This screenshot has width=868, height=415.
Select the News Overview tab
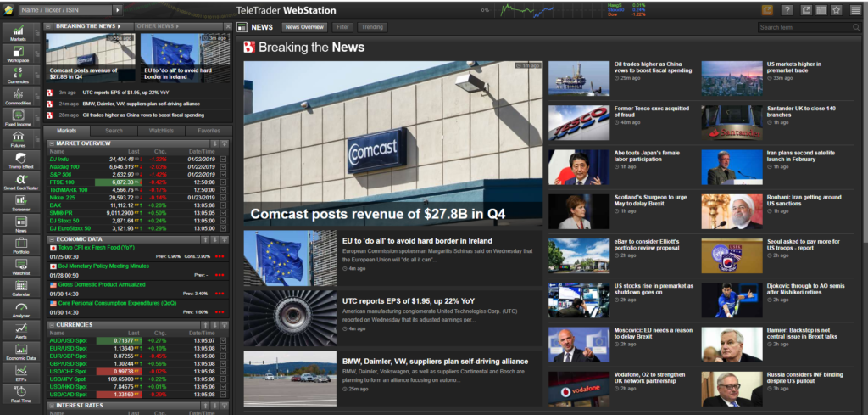click(x=304, y=27)
